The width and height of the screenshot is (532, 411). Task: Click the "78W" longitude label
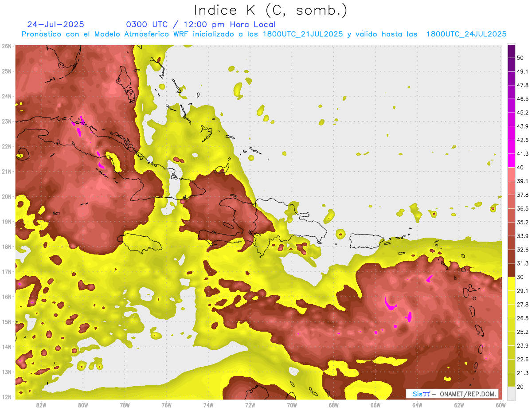125,405
